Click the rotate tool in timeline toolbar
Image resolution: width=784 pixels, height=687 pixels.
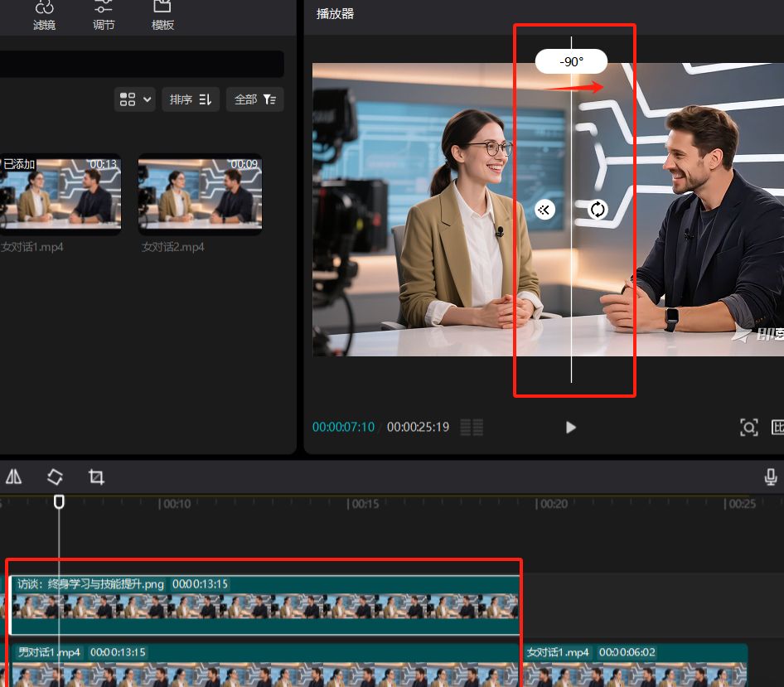[x=55, y=477]
